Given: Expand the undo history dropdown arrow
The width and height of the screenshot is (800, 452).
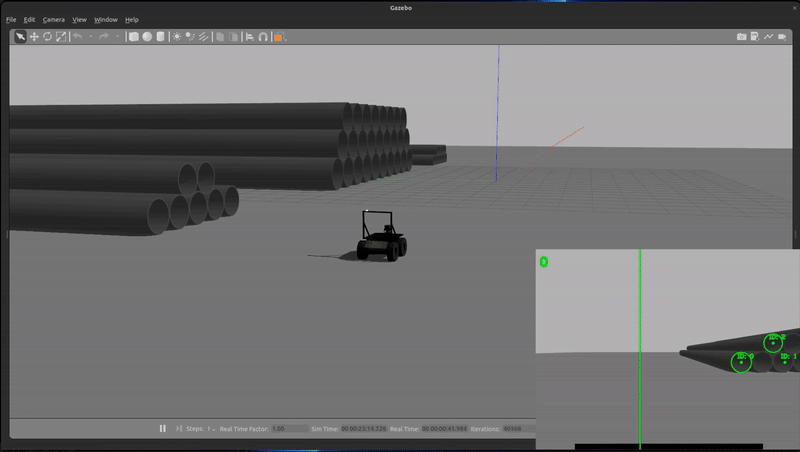Looking at the screenshot, I should pyautogui.click(x=90, y=37).
